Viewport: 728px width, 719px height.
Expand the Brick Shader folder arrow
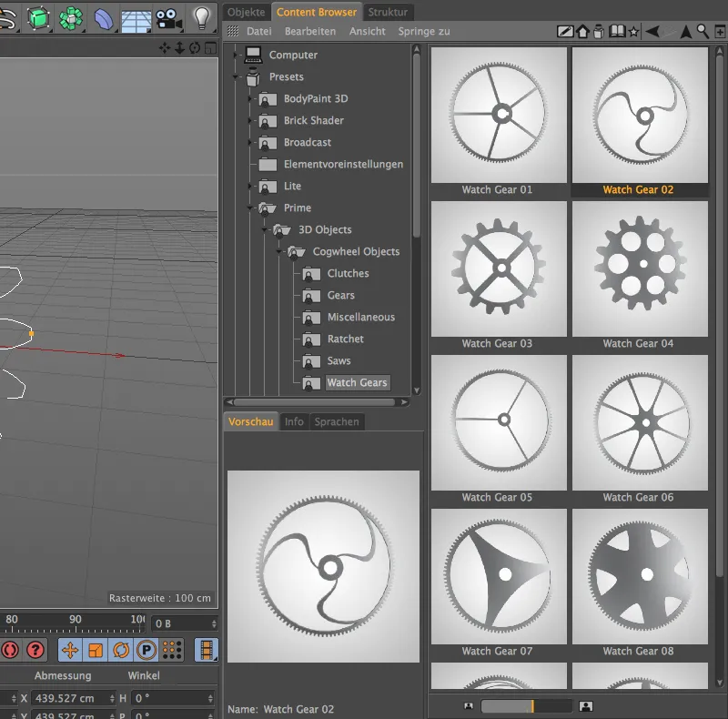point(249,120)
